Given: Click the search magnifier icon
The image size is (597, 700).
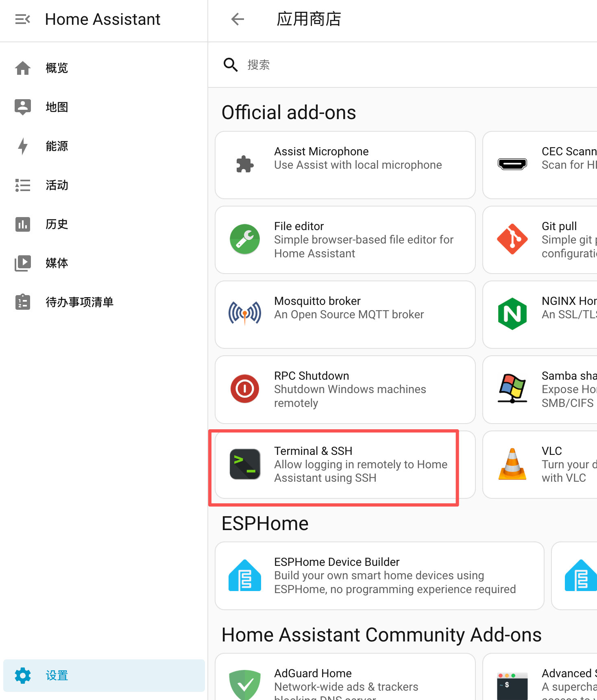Looking at the screenshot, I should tap(231, 65).
